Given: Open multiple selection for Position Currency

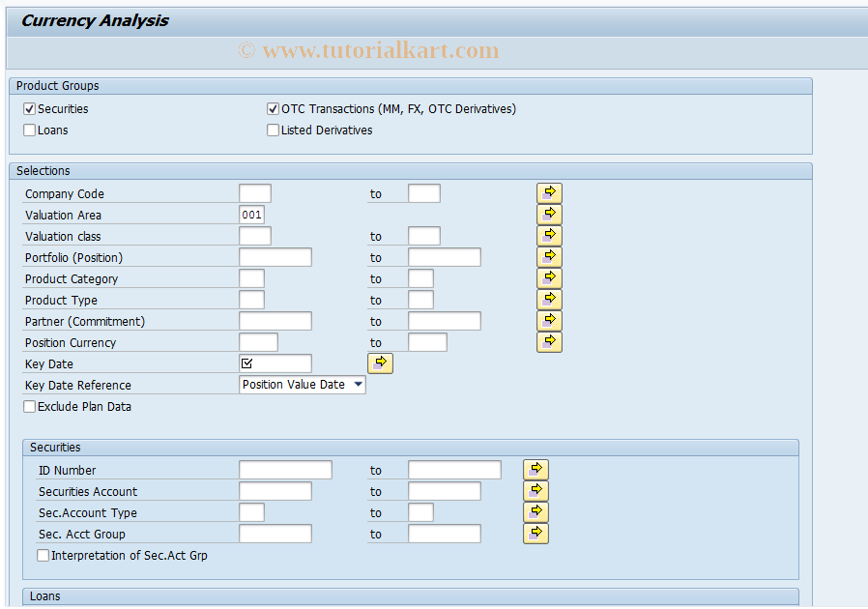Looking at the screenshot, I should [x=549, y=342].
